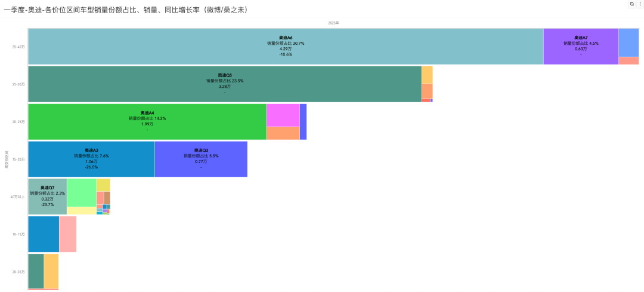Screen dimensions: 644x292
Task: Click the 40万以上 axis label
Action: tap(17, 196)
